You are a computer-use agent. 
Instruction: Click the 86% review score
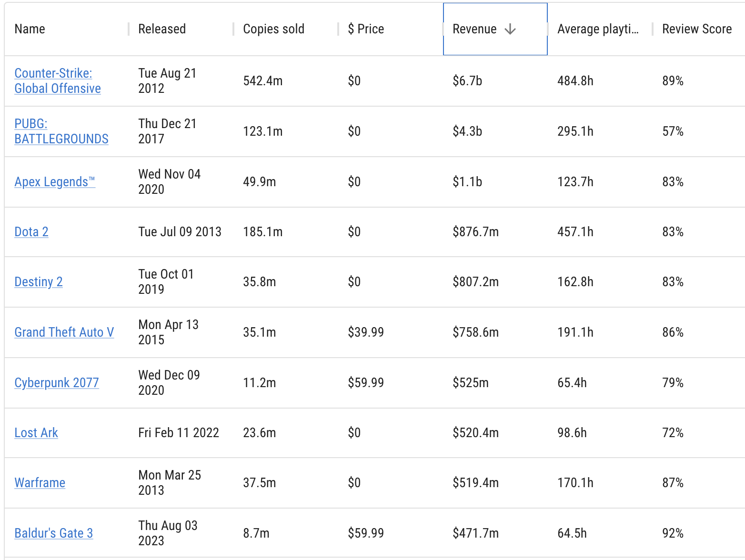(673, 332)
